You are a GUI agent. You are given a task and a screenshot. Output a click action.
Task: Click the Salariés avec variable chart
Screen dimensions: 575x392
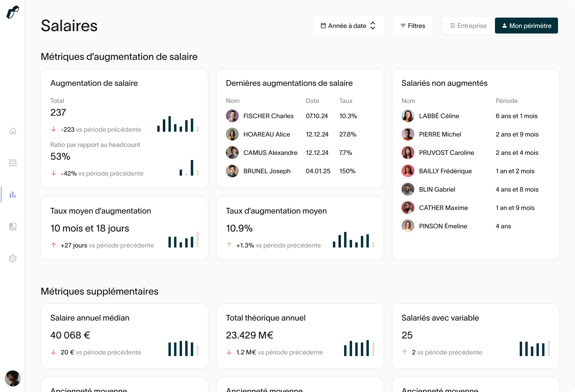(534, 348)
